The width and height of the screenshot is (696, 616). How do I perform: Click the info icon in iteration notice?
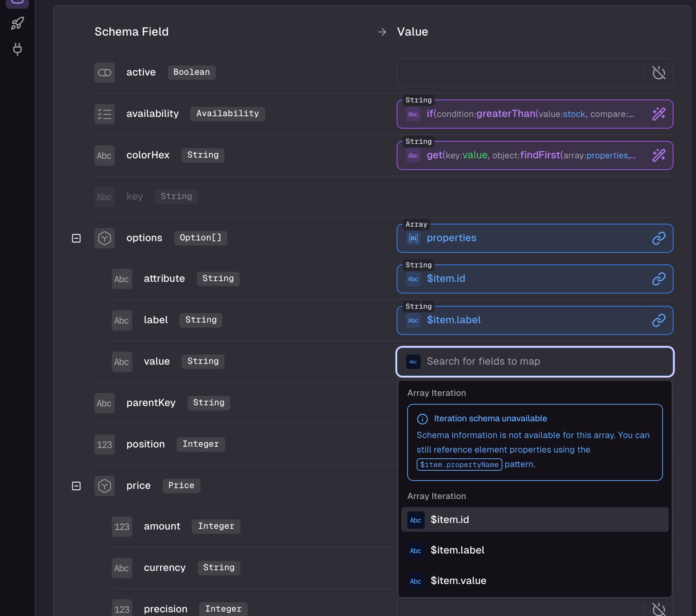(422, 419)
